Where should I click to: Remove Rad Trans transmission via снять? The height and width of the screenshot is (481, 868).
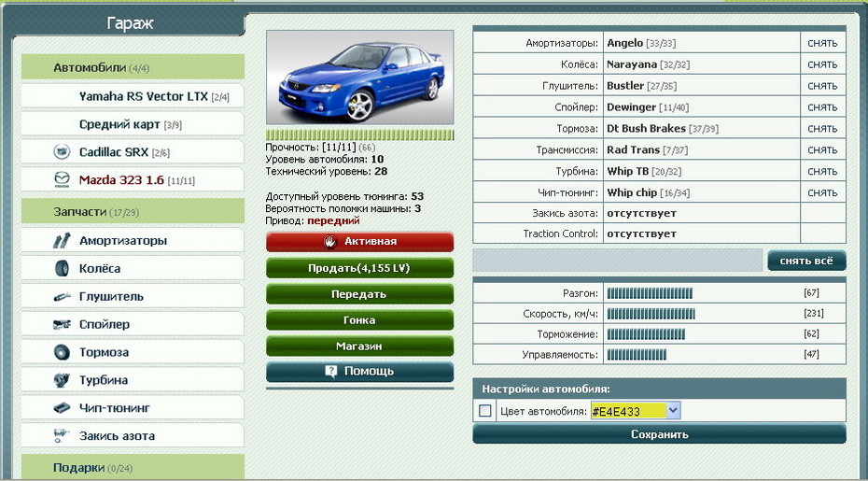pos(822,149)
